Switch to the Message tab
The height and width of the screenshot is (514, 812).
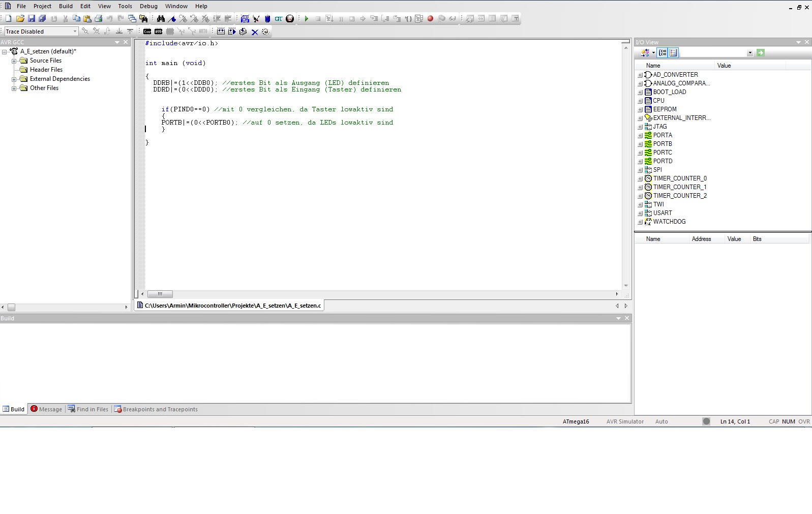(46, 409)
